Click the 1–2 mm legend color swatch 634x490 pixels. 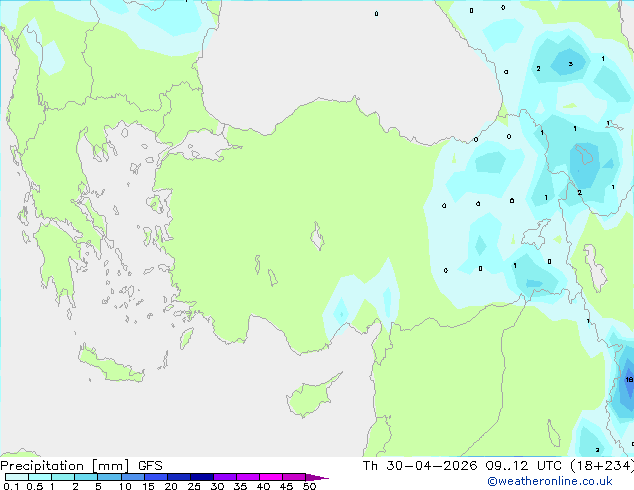coord(63,477)
